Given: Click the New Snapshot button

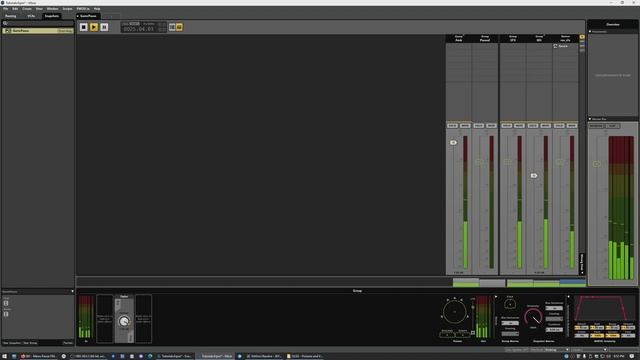Looking at the screenshot, I should coord(11,343).
